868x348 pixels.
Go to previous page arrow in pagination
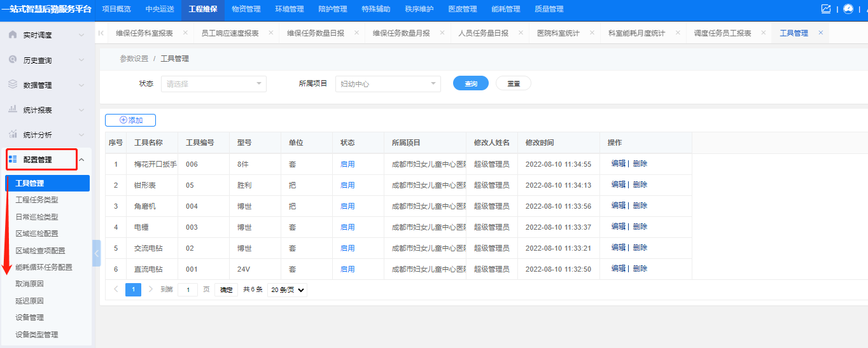(x=116, y=289)
